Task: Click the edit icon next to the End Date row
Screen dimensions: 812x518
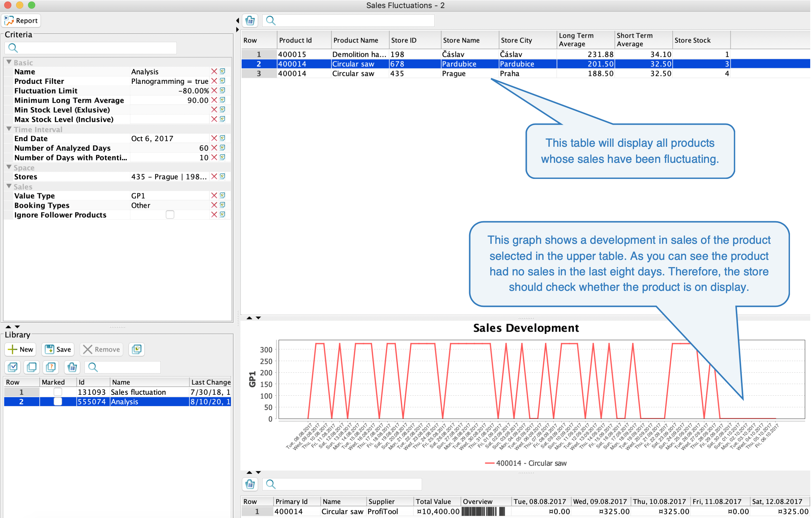Action: point(223,138)
